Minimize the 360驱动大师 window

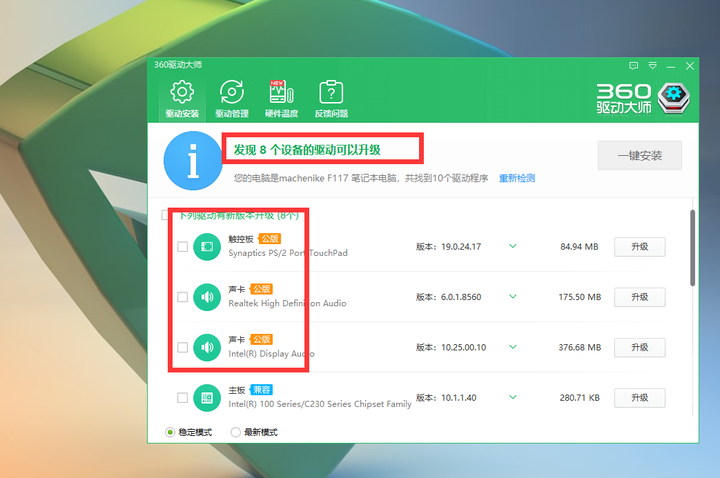tap(671, 67)
